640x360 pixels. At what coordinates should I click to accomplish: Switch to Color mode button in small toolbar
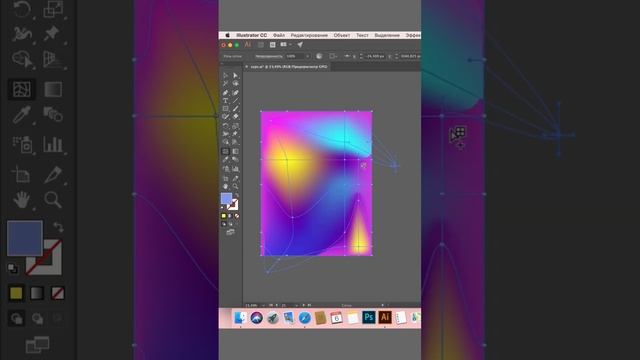224,216
